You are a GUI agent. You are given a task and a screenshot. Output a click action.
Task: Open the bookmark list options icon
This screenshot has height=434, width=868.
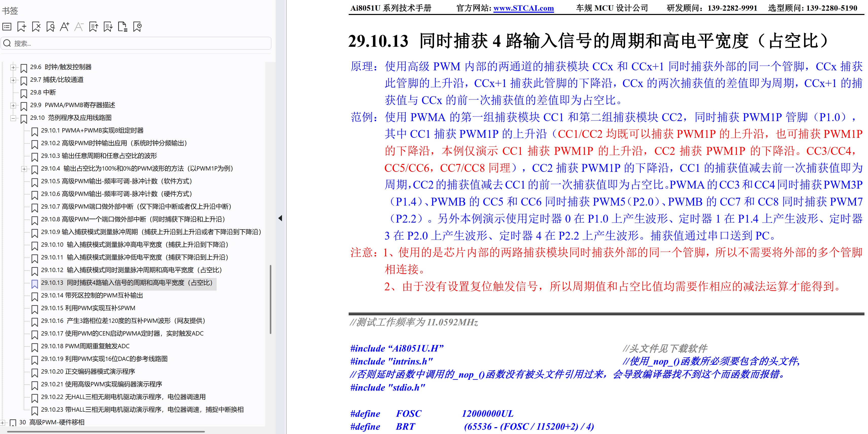click(7, 27)
